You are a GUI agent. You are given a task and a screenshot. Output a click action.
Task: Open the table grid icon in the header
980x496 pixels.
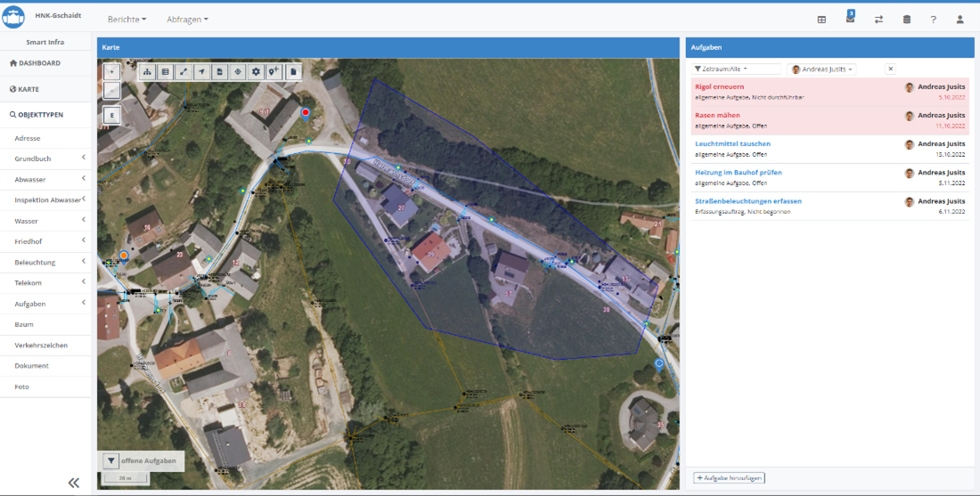[x=821, y=20]
